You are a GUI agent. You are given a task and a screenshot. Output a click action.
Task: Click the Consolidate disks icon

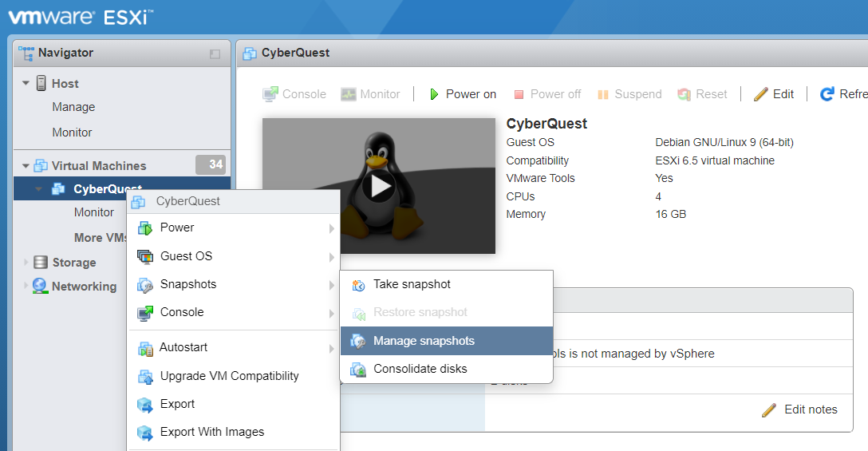[358, 370]
